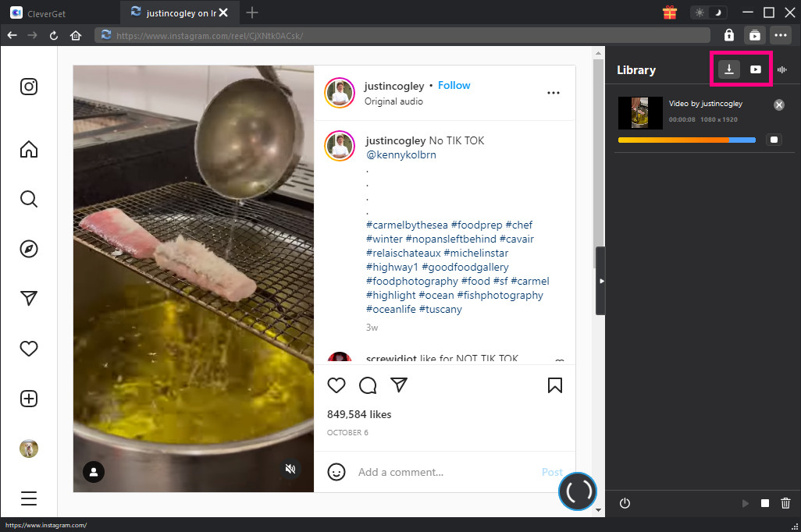Switch to the Video library tab
Viewport: 801px width, 532px height.
click(755, 69)
